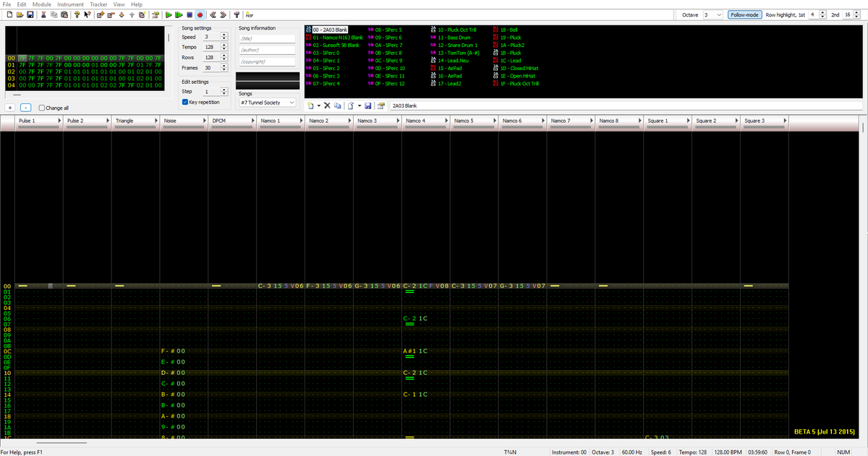Open the Module menu
This screenshot has height=456, width=868.
(41, 4)
